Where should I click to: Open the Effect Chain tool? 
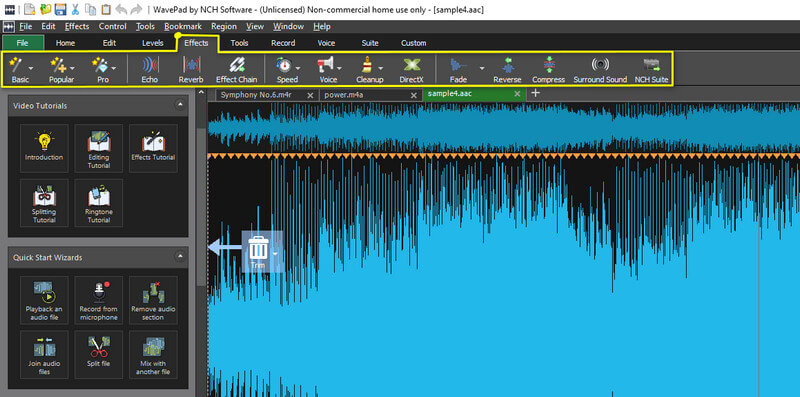pyautogui.click(x=236, y=70)
